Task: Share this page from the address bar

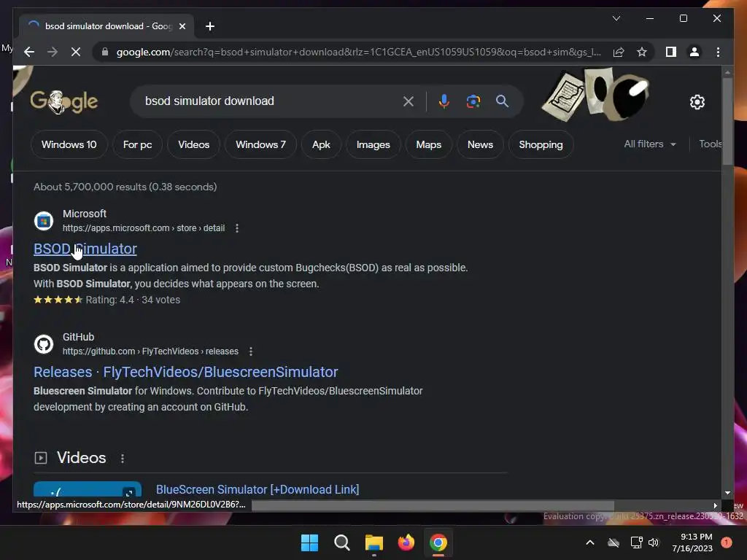Action: 619,52
